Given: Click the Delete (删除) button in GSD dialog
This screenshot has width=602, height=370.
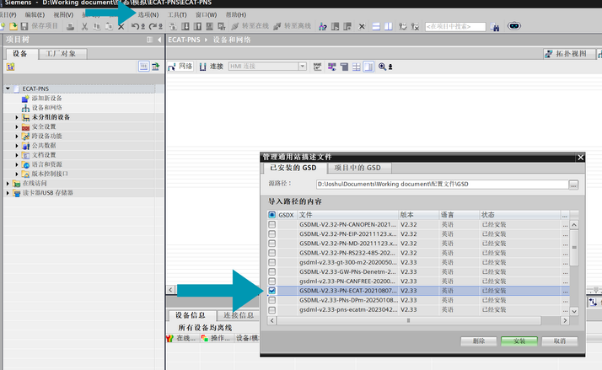Looking at the screenshot, I should click(x=478, y=341).
